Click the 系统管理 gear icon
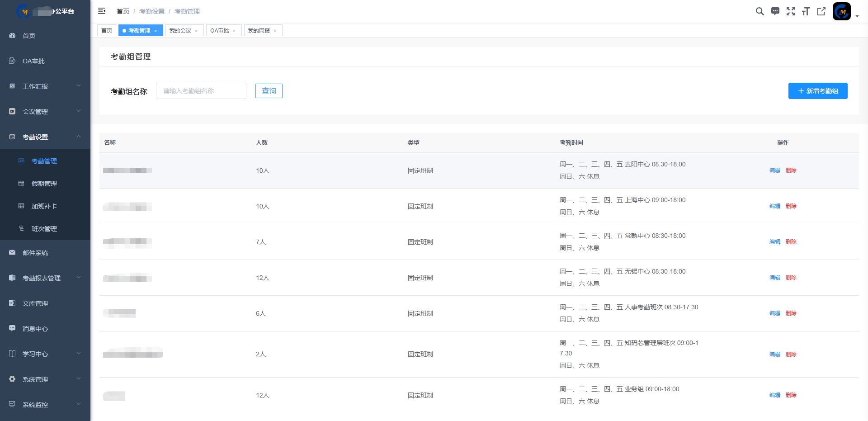The image size is (868, 421). point(12,379)
